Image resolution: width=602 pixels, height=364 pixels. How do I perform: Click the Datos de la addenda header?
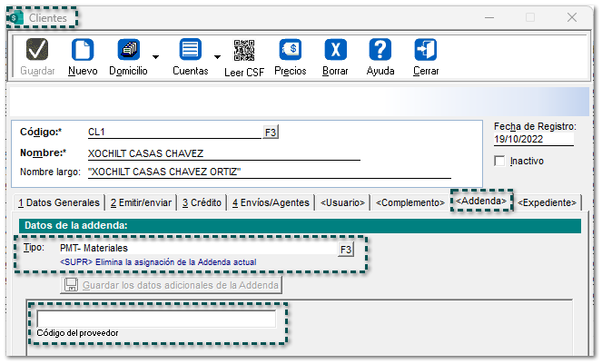300,225
